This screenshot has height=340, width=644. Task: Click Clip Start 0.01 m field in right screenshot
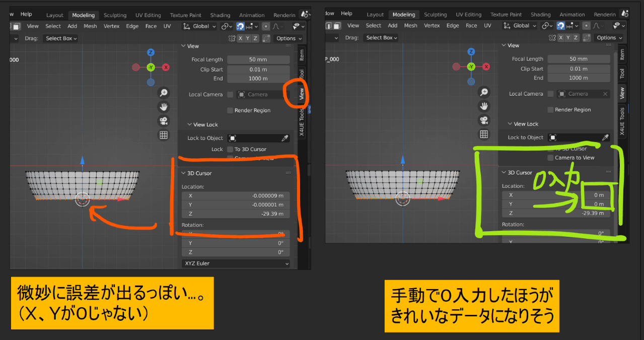[579, 69]
